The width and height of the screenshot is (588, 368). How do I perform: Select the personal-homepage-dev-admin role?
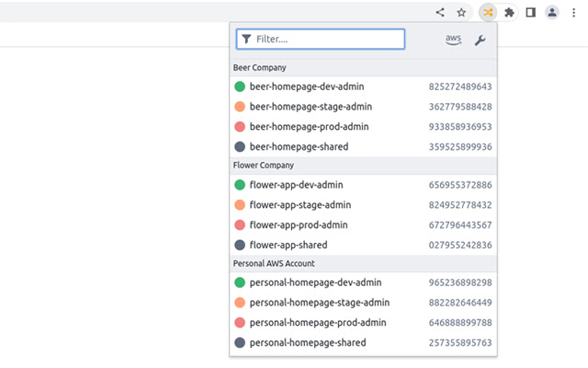coord(364,282)
